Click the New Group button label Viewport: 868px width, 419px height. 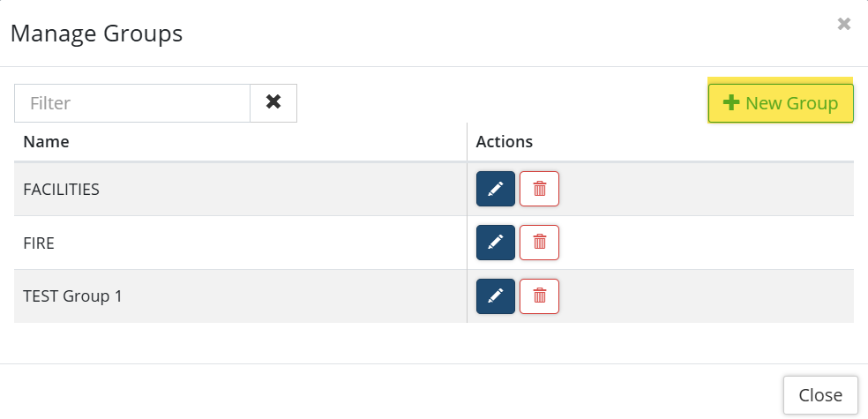click(x=791, y=103)
